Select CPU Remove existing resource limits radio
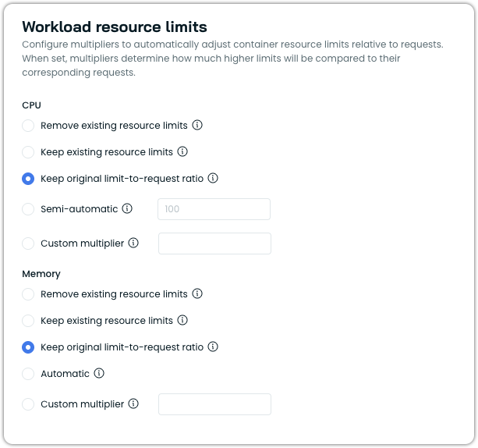The width and height of the screenshot is (478, 448). [28, 126]
